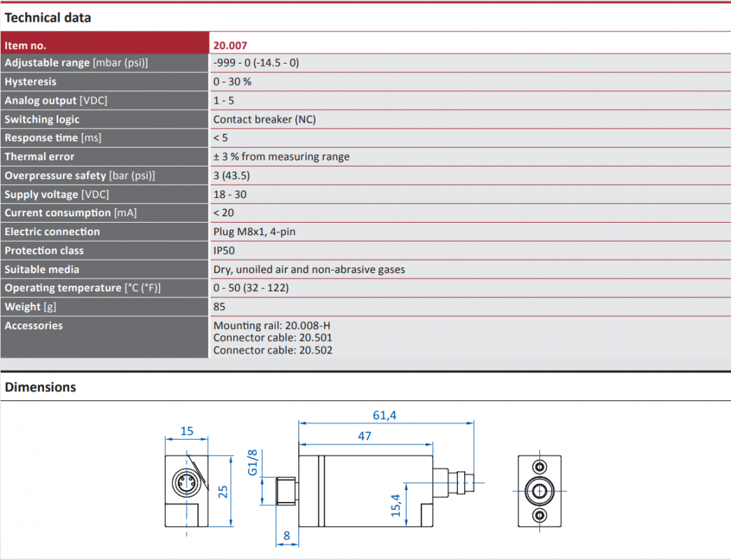The width and height of the screenshot is (731, 560).
Task: Select the 'Weight [g]' label
Action: [x=30, y=307]
